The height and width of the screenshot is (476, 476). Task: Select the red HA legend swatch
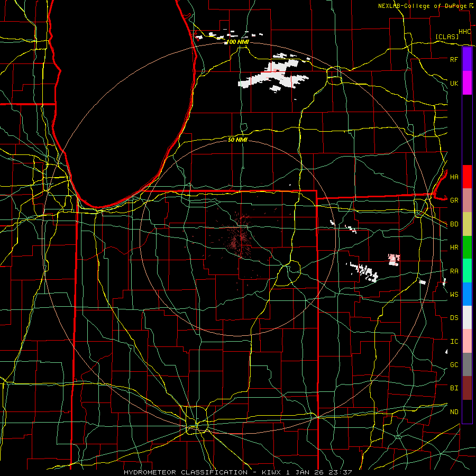tap(467, 177)
